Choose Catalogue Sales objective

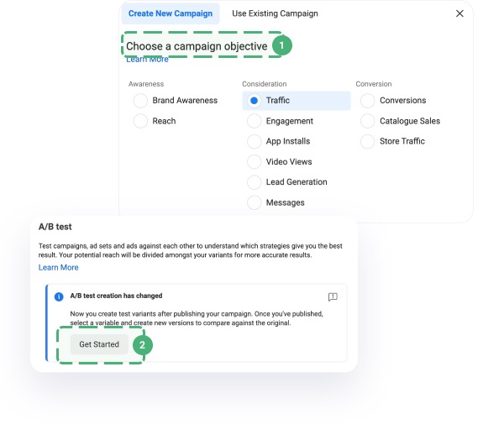tap(367, 121)
